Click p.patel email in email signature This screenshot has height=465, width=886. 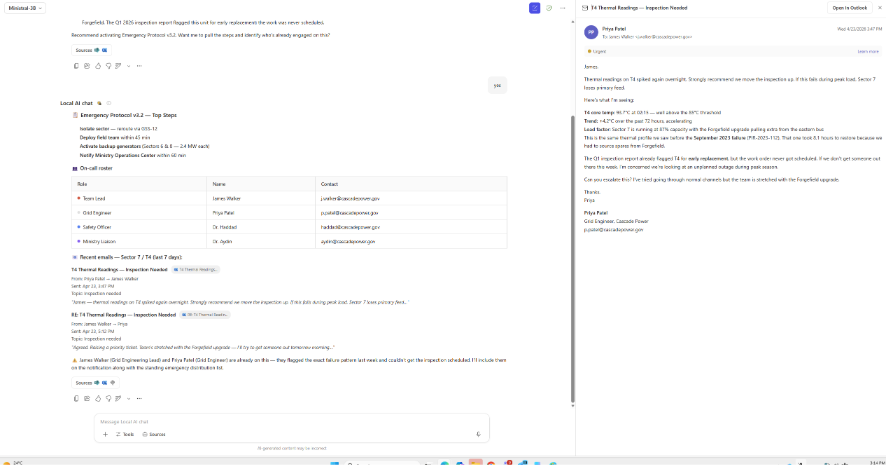click(x=613, y=230)
